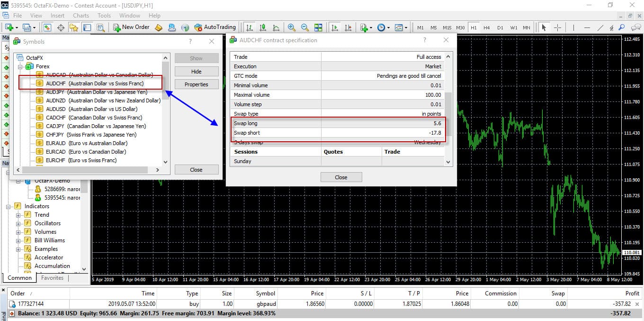
Task: Expand the Trend indicators folder
Action: click(x=19, y=215)
